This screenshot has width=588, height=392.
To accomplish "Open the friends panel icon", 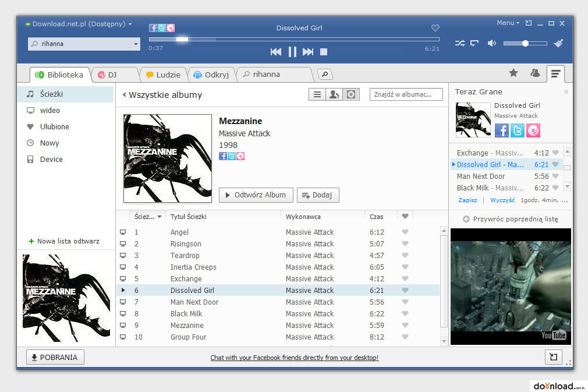I will [535, 73].
